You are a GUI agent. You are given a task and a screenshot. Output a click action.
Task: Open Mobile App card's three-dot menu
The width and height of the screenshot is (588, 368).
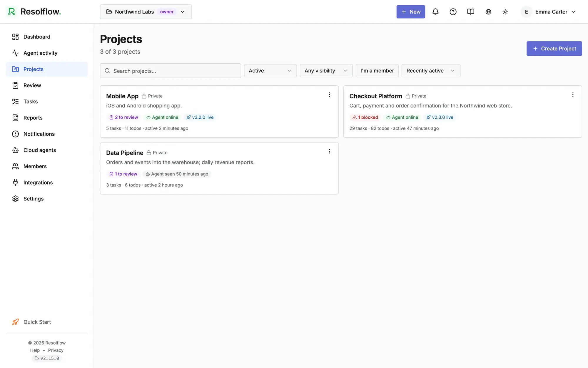coord(330,95)
